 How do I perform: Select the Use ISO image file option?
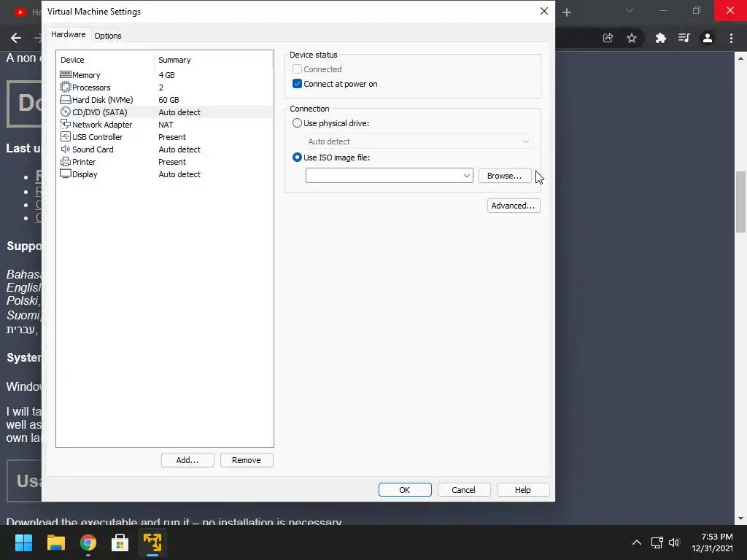297,157
